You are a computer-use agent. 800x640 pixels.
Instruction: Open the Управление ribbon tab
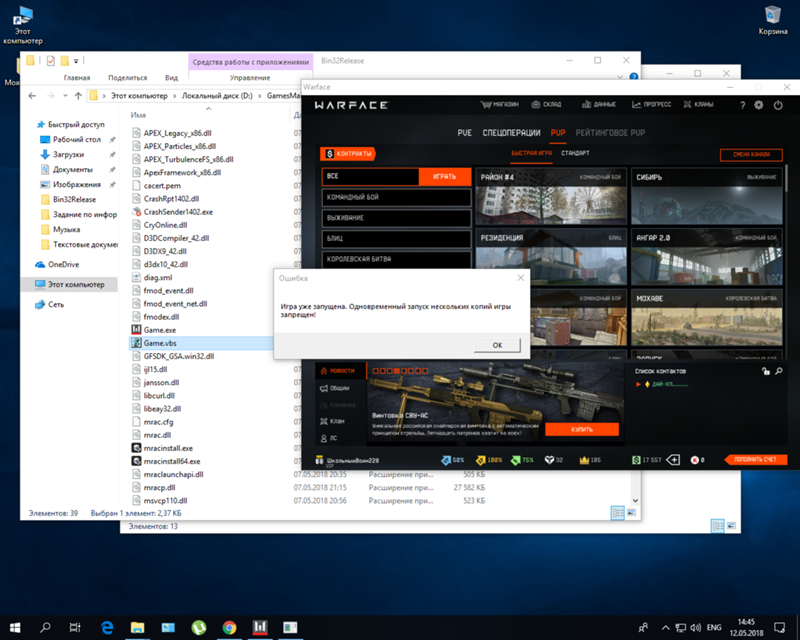pyautogui.click(x=250, y=78)
